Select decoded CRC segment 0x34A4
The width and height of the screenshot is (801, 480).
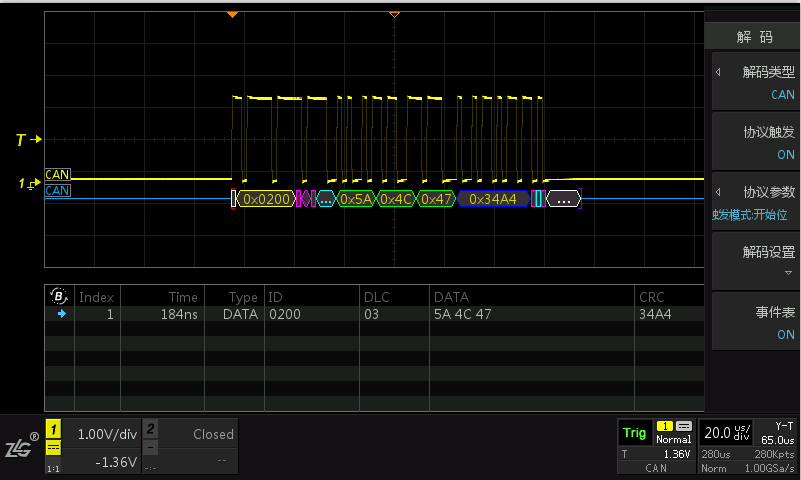[493, 199]
